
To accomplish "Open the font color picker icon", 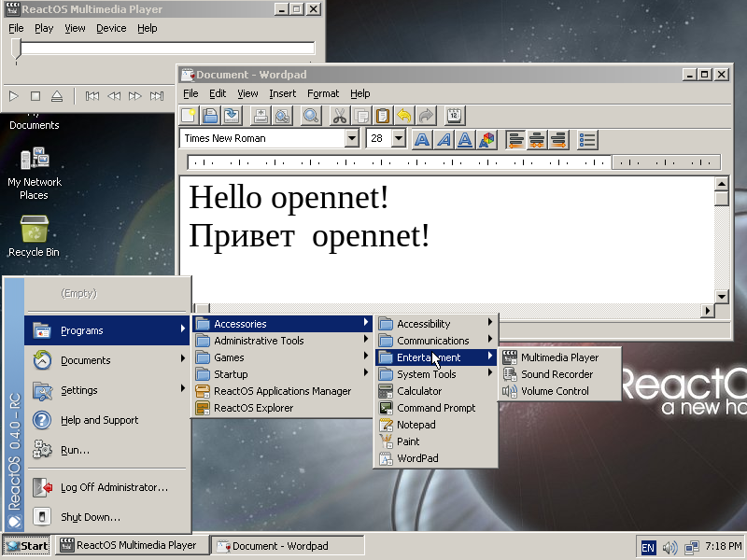I will (x=486, y=140).
